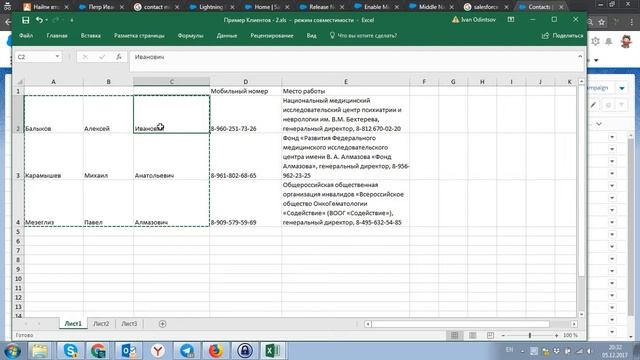Screen dimensions: 640x360
Task: Click the Место работы header cell
Action: click(346, 91)
